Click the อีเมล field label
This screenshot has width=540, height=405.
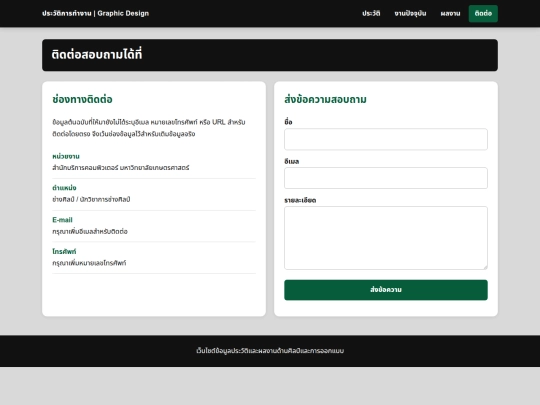coord(292,161)
